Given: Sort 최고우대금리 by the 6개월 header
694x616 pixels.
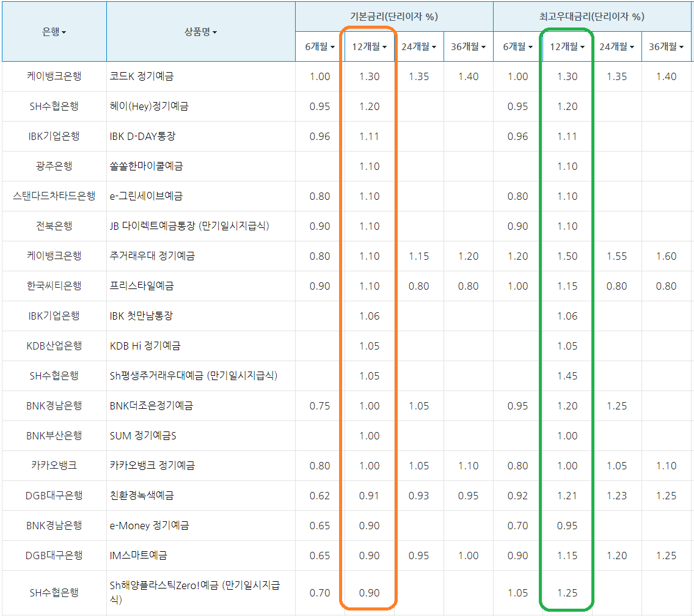Looking at the screenshot, I should [x=517, y=46].
